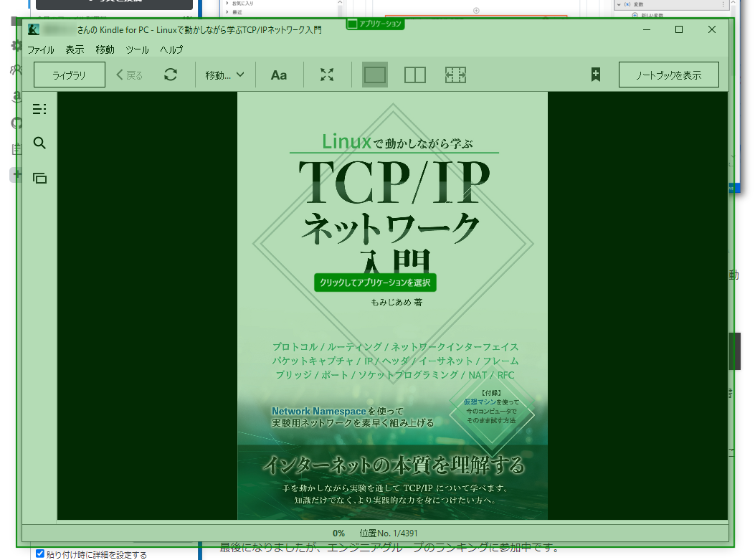
Task: Expand お気に入り tree item in background window
Action: click(x=227, y=4)
